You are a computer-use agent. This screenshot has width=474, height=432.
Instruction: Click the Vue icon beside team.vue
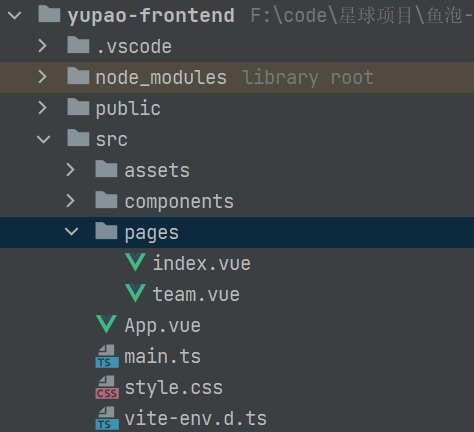[135, 293]
